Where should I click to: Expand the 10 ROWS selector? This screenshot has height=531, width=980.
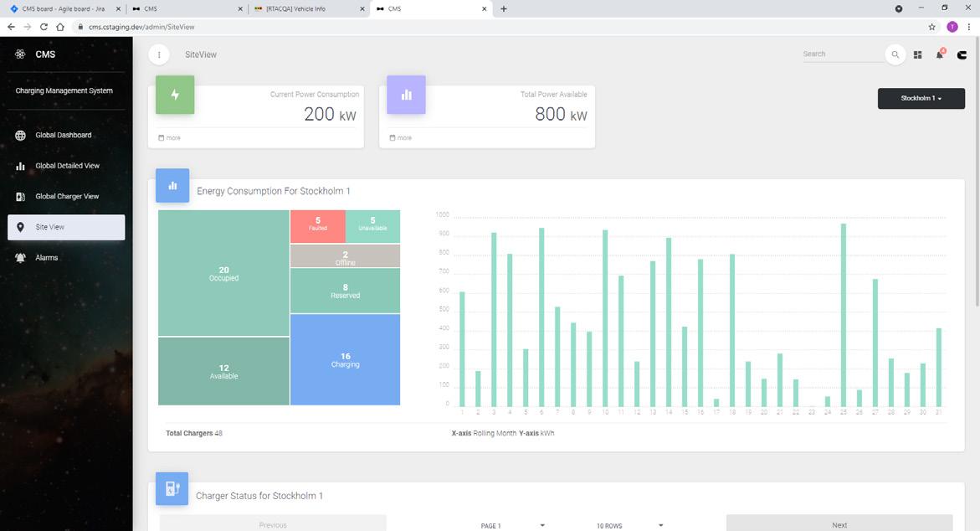click(x=629, y=525)
